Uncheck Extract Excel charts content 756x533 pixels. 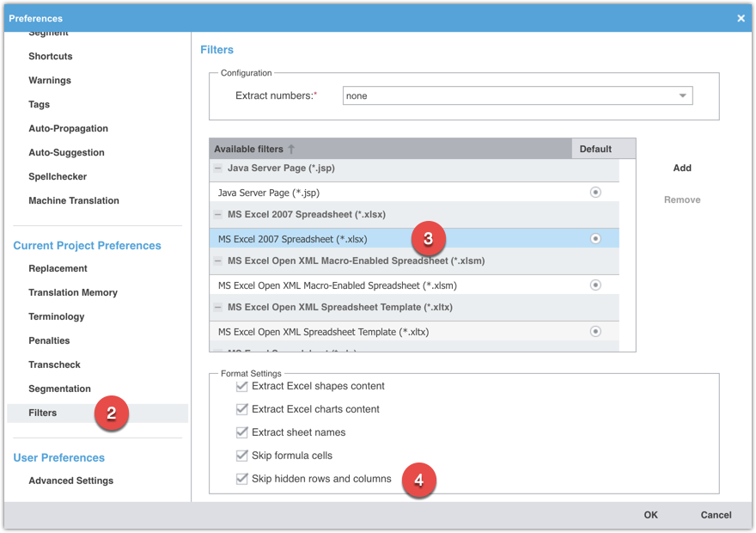tap(241, 409)
